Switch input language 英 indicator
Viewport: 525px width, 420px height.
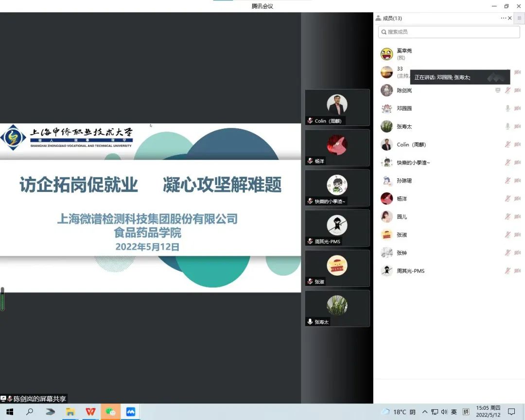[454, 412]
